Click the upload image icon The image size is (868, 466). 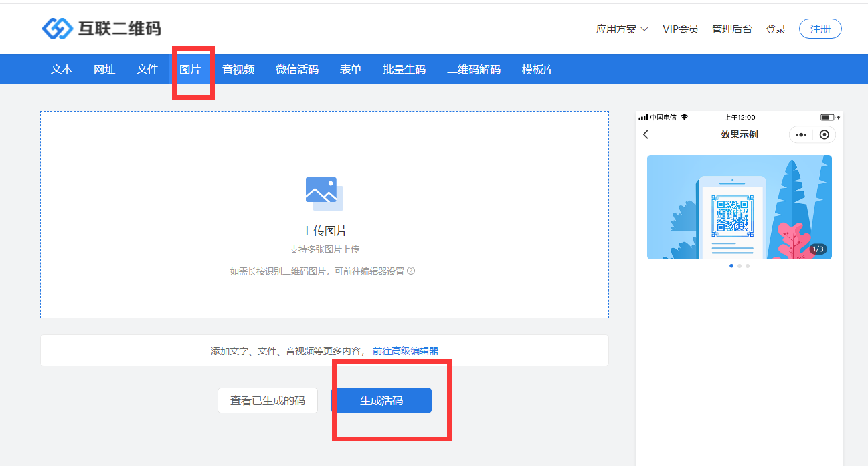325,193
